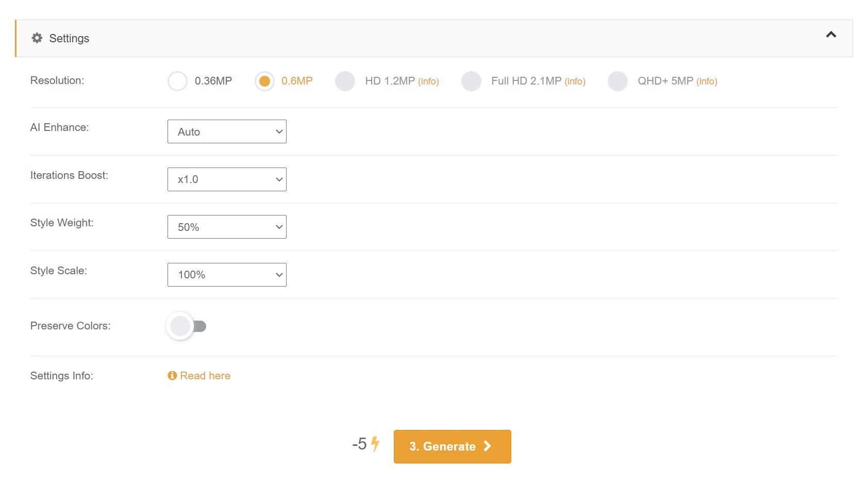
Task: Click the info circle icon beside Read here
Action: pos(172,376)
